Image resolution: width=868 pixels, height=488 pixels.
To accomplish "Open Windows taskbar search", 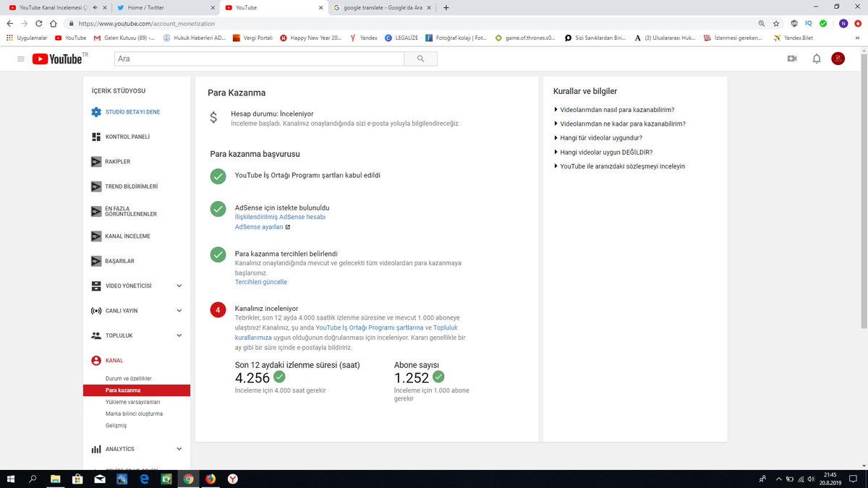I will [33, 479].
